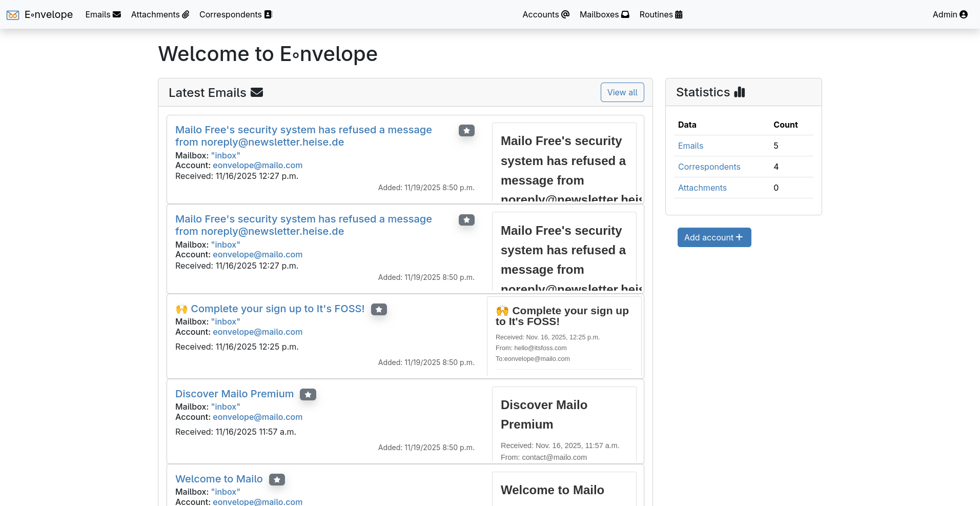Open the Admin dropdown menu
Image resolution: width=980 pixels, height=506 pixels.
pyautogui.click(x=950, y=14)
